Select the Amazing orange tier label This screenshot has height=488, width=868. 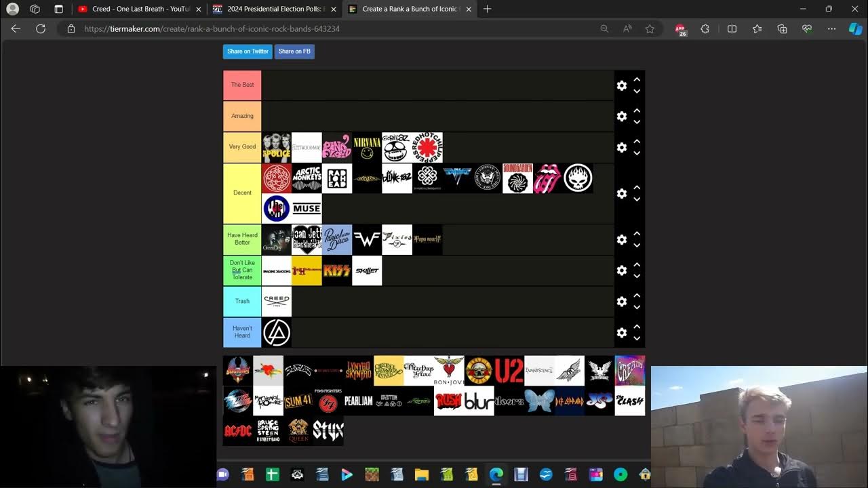(242, 116)
